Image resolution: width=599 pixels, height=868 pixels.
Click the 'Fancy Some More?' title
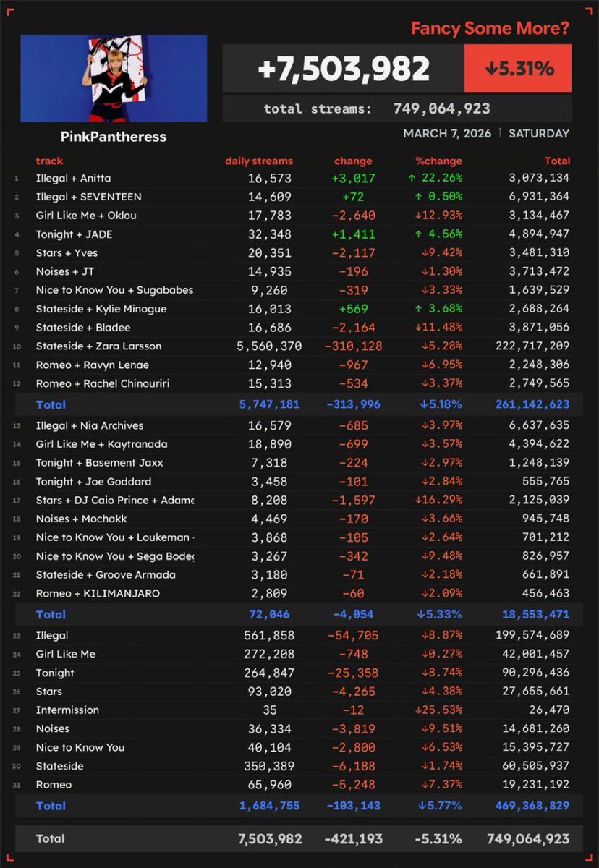click(490, 29)
